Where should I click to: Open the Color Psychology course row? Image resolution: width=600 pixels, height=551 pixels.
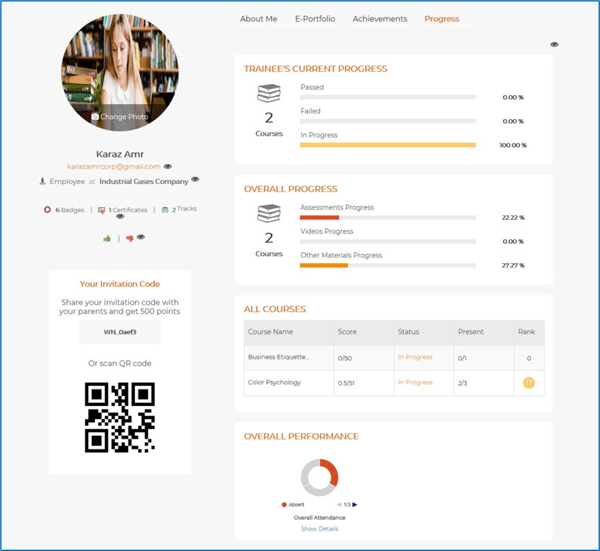click(394, 383)
